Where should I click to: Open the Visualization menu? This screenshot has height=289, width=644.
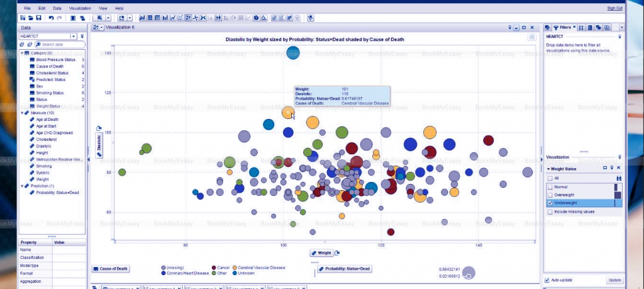click(x=82, y=8)
